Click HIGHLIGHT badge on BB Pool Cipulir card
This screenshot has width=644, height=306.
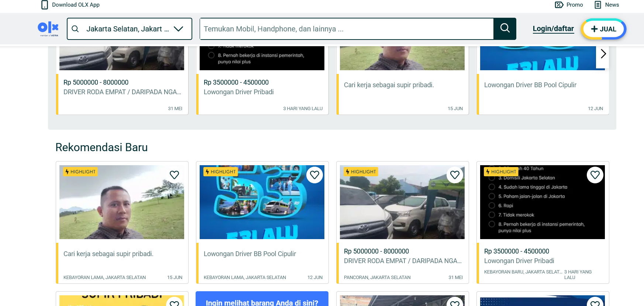point(220,172)
